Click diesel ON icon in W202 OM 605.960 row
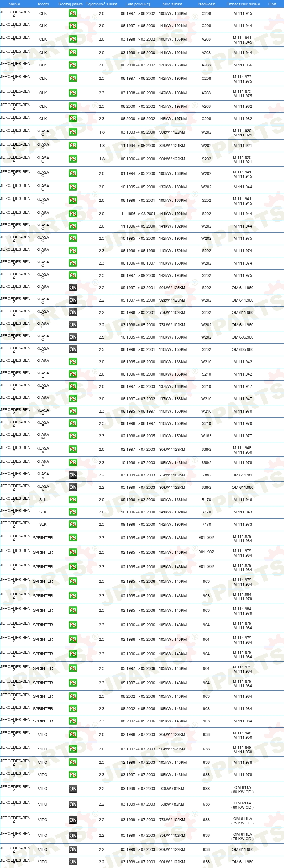The width and height of the screenshot is (284, 868). coord(73,337)
